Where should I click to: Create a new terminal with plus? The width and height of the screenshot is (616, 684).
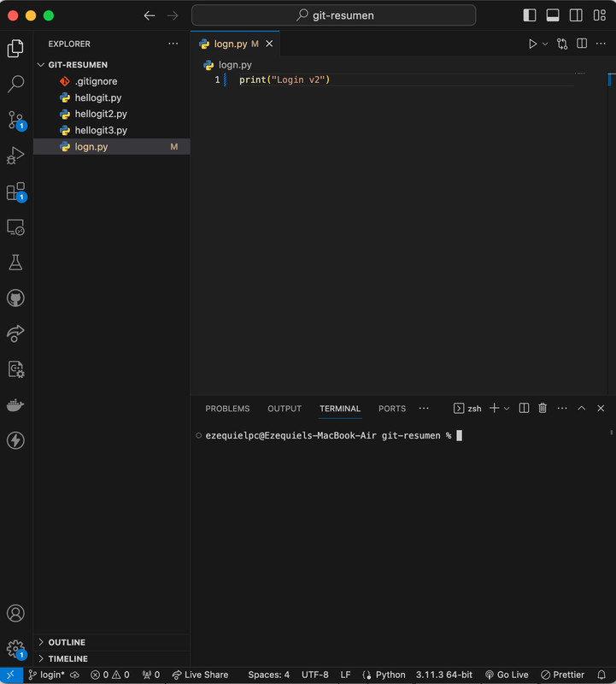click(x=495, y=409)
